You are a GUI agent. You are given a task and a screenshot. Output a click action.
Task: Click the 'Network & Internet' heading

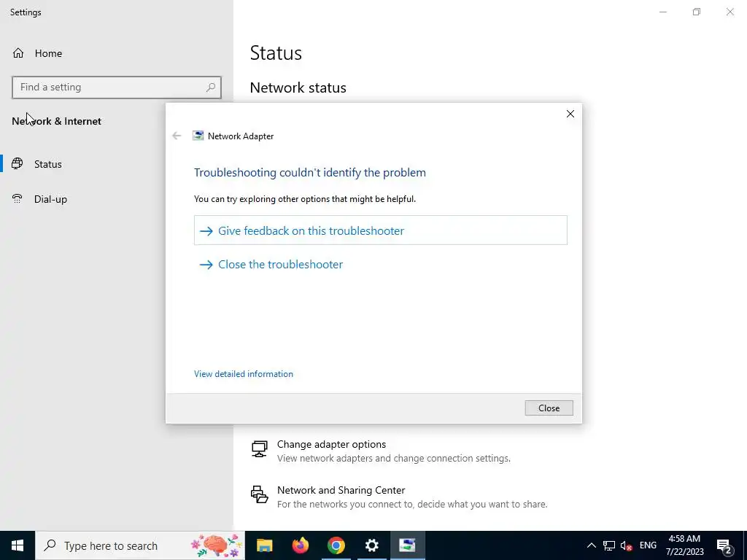click(x=57, y=121)
